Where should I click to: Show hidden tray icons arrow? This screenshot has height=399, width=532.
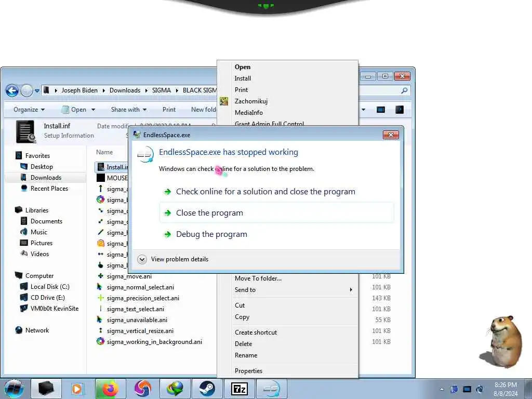[442, 389]
